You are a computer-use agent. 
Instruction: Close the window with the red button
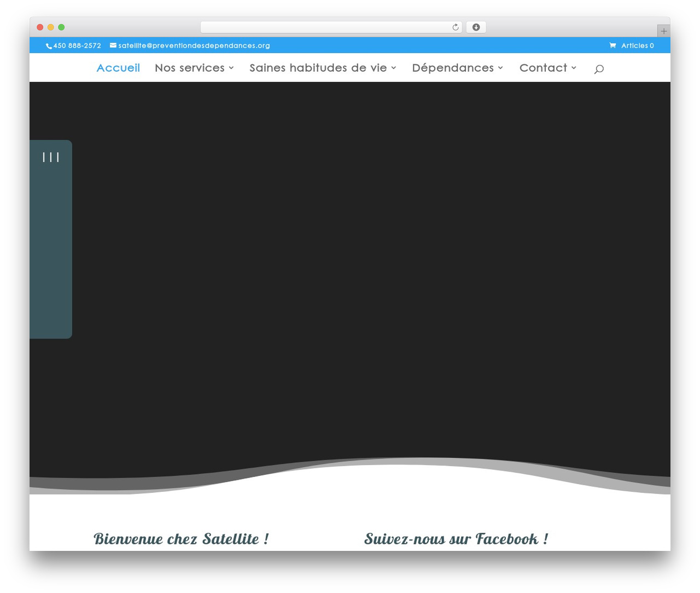(x=40, y=27)
